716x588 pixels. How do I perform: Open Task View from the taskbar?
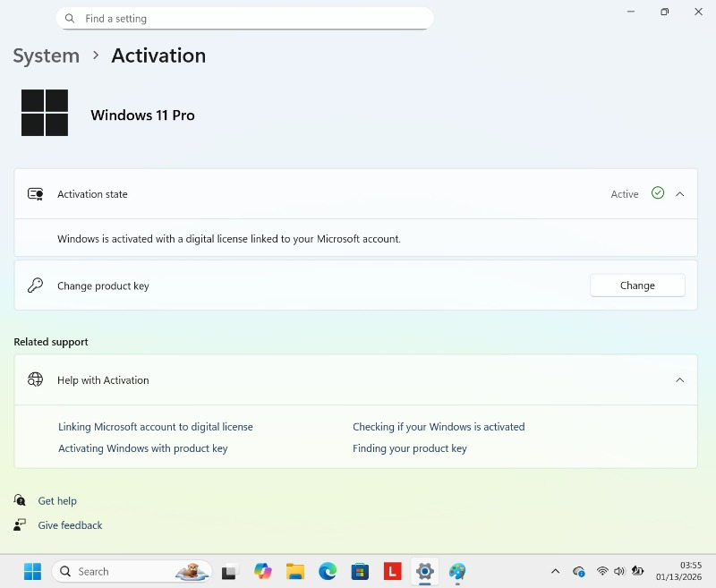pyautogui.click(x=229, y=571)
